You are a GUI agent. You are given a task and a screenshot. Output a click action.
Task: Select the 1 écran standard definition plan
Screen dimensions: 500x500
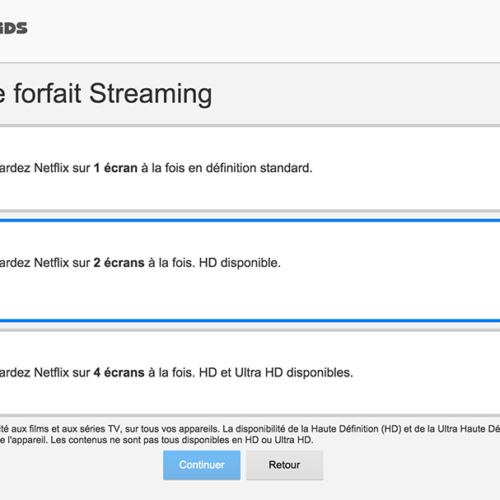coord(250,168)
